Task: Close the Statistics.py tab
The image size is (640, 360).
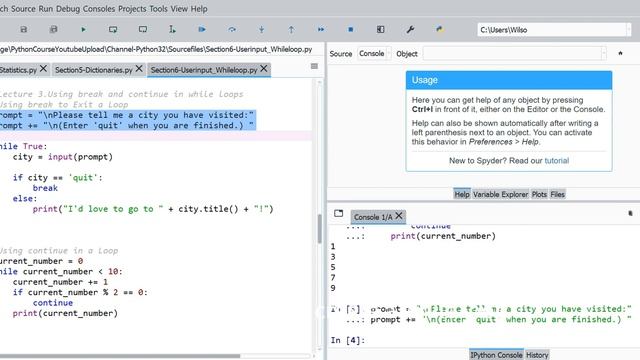Action: pos(43,69)
